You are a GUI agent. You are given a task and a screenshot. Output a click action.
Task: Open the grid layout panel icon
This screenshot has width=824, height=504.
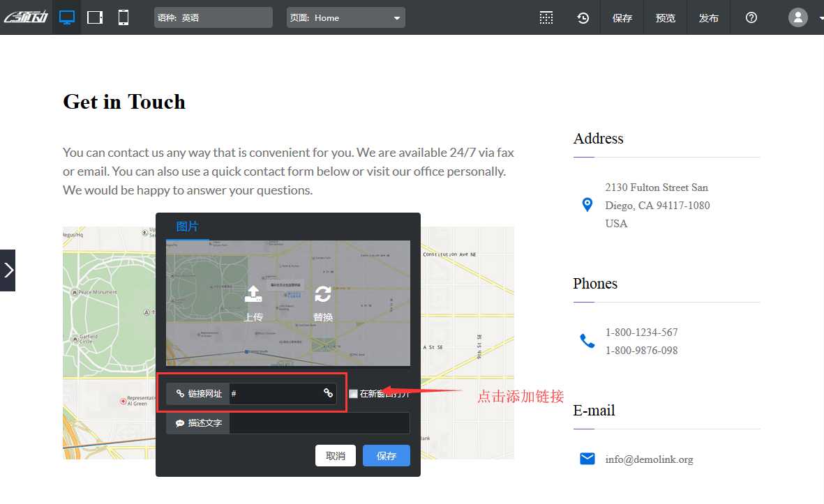click(546, 17)
